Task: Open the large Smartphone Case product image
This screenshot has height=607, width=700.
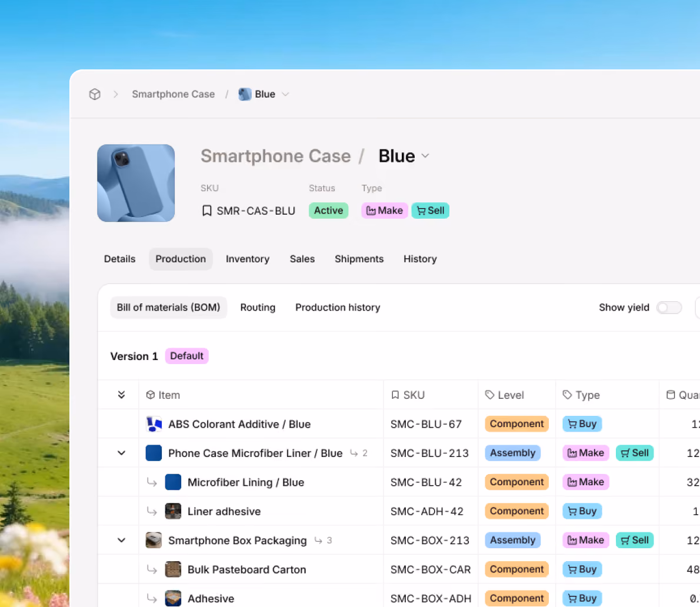Action: [136, 183]
